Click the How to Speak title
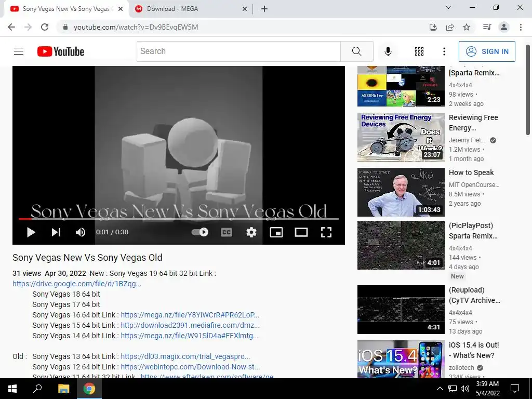Image resolution: width=532 pixels, height=399 pixels. point(471,172)
